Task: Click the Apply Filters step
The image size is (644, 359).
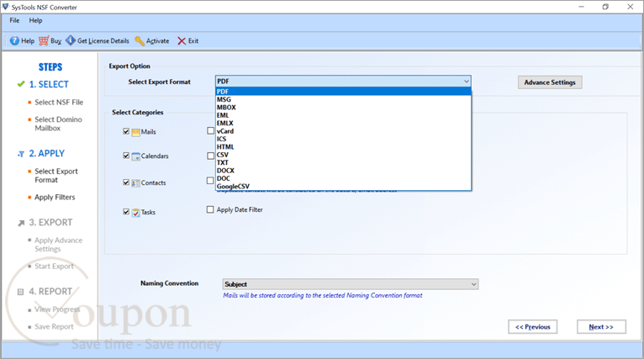Action: [55, 198]
